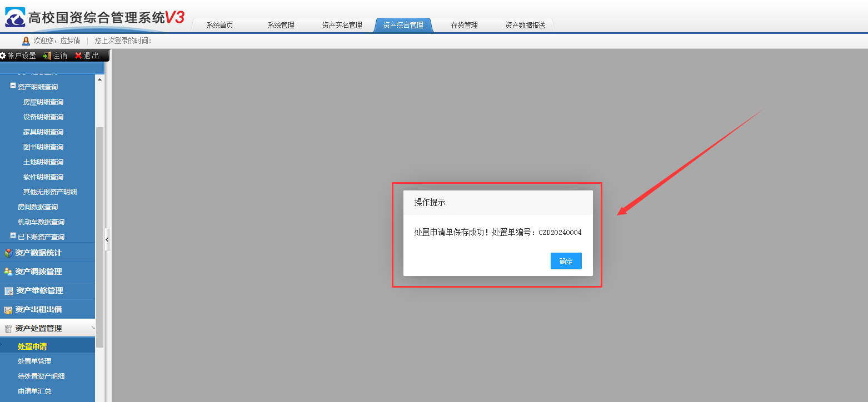
Task: Hide the left sidebar with splitter arrow
Action: click(107, 240)
